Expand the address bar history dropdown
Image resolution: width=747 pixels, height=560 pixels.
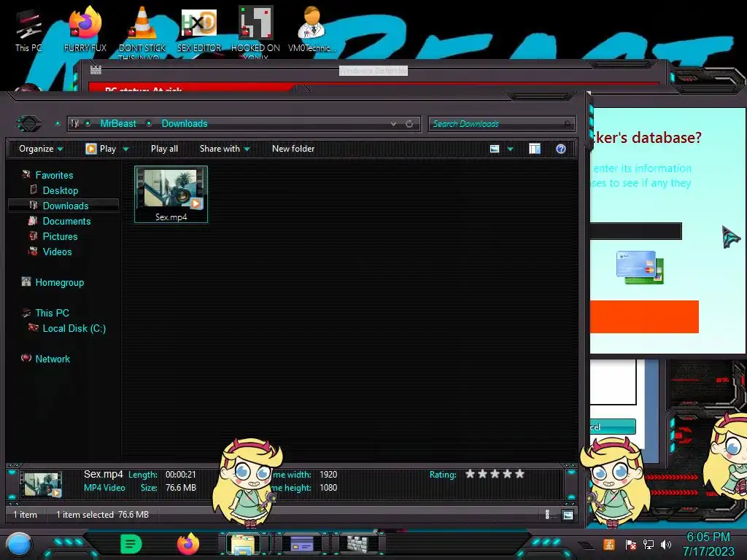[x=393, y=123]
